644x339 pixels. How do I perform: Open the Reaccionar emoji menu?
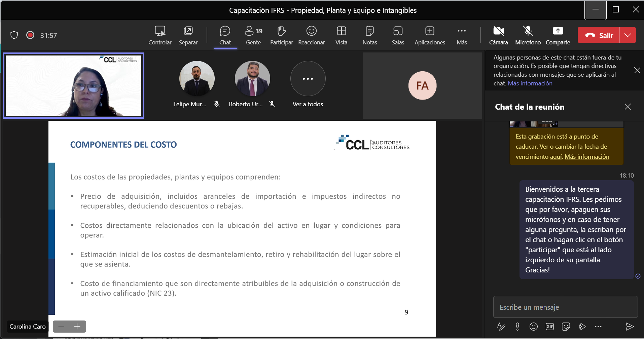click(312, 35)
